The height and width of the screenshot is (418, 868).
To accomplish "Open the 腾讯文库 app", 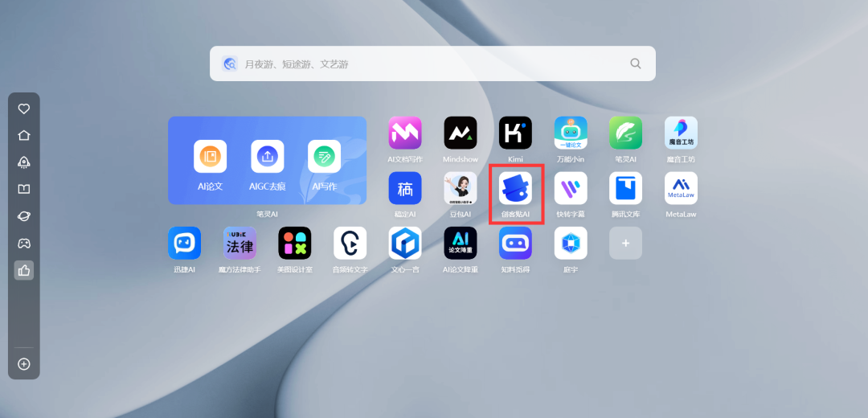I will tap(626, 188).
